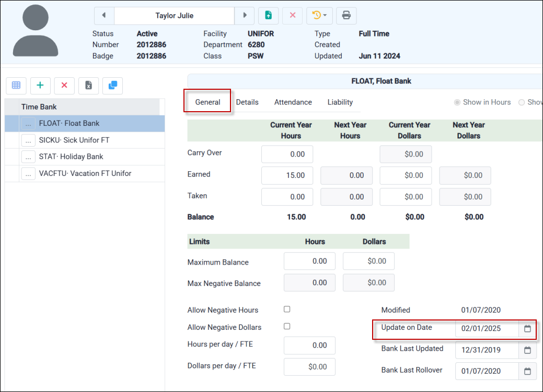
Task: Click Maximum Balance dollars field
Action: coord(368,261)
